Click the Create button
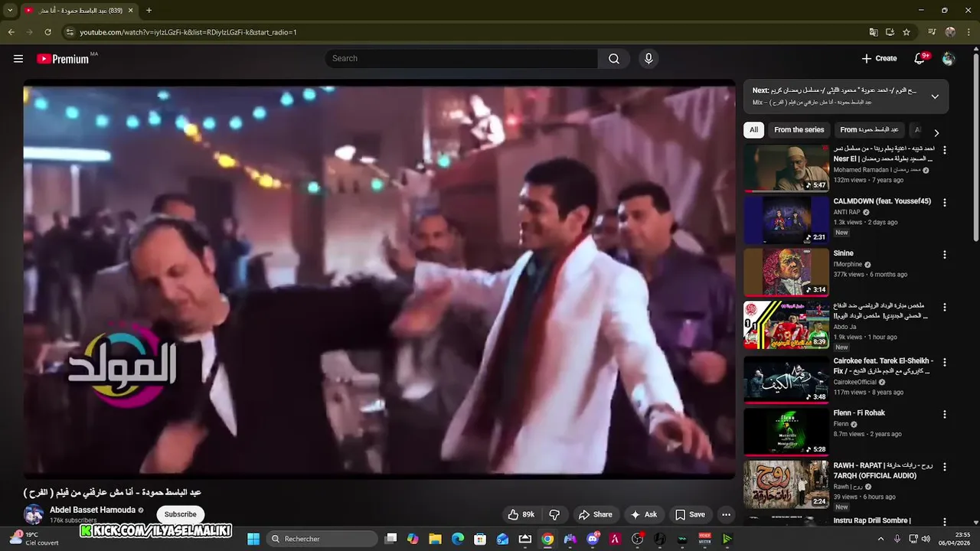Image resolution: width=980 pixels, height=551 pixels. point(879,59)
